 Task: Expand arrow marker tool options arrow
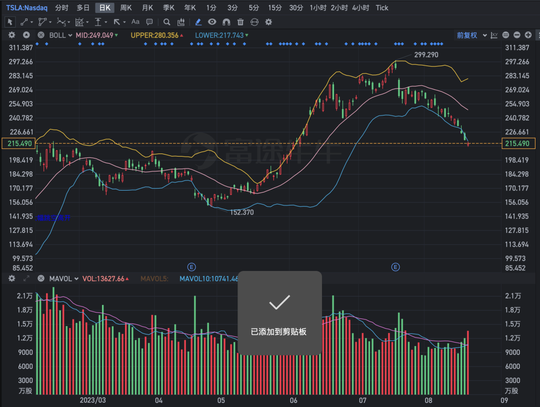click(124, 22)
